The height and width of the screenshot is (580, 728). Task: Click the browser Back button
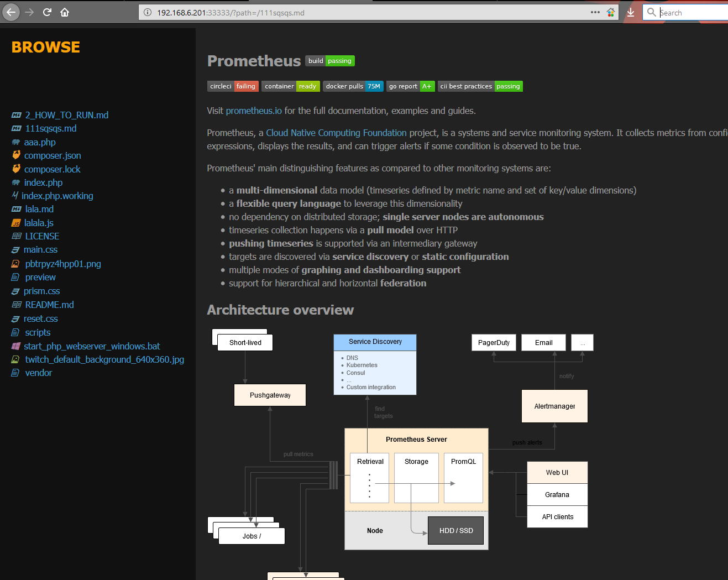(x=11, y=12)
